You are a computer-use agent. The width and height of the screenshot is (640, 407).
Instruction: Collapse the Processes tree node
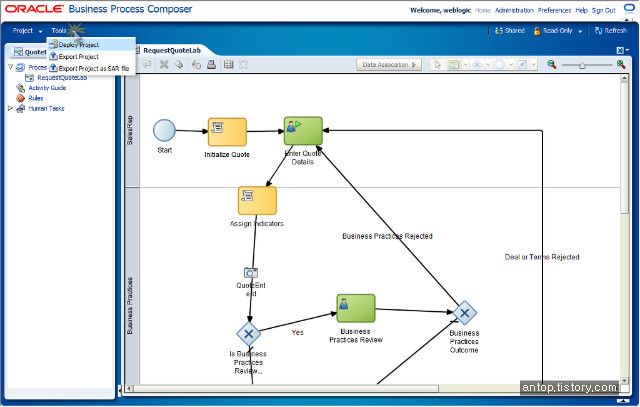[x=11, y=67]
